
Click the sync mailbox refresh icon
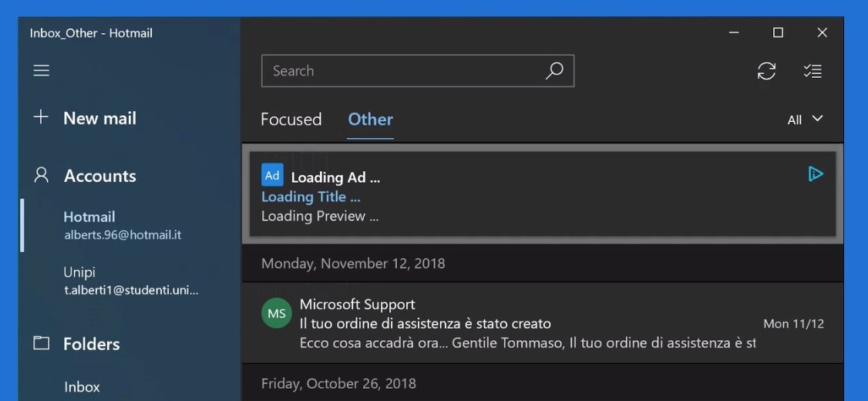coord(766,71)
